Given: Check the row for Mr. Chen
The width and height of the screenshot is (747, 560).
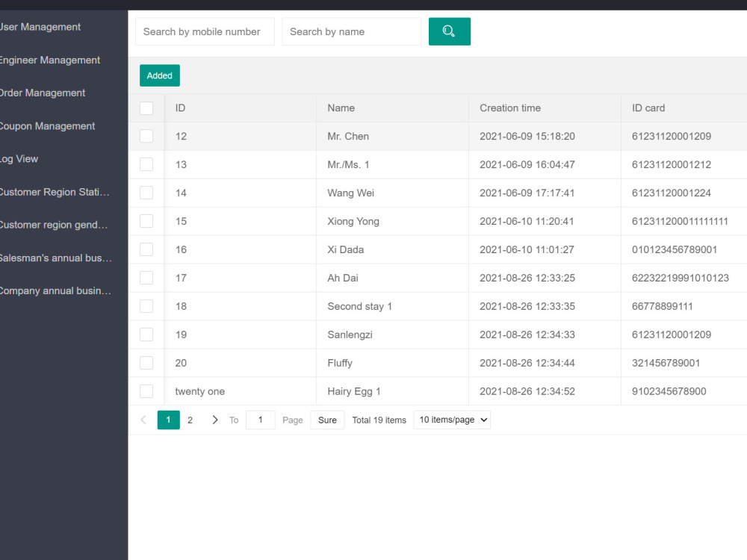Looking at the screenshot, I should click(146, 136).
